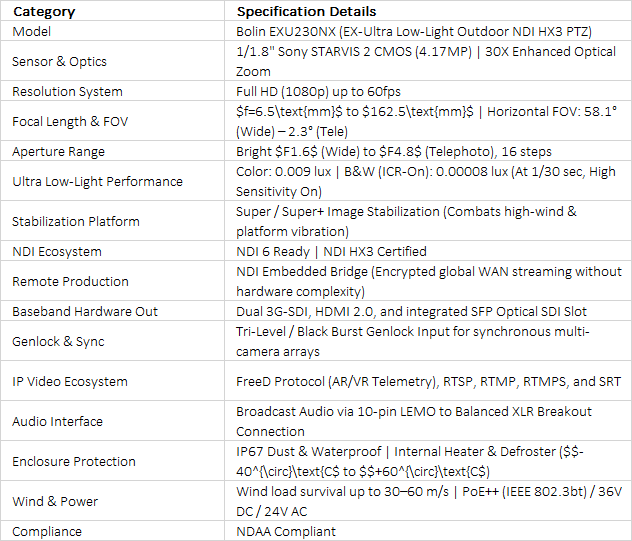Click the Bolin EXU230NX model description cell

(428, 31)
